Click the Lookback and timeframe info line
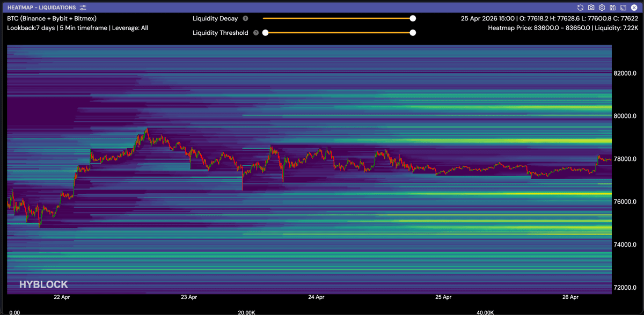644x315 pixels. [x=77, y=28]
